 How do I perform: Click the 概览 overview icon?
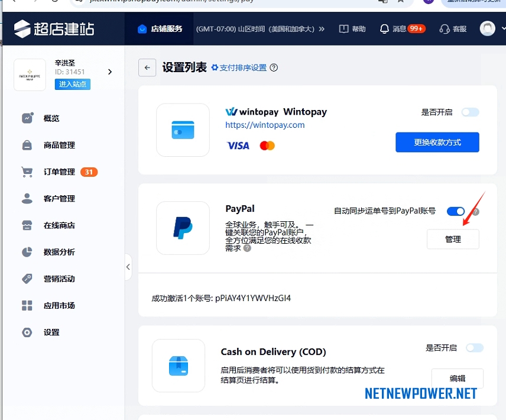pos(27,118)
